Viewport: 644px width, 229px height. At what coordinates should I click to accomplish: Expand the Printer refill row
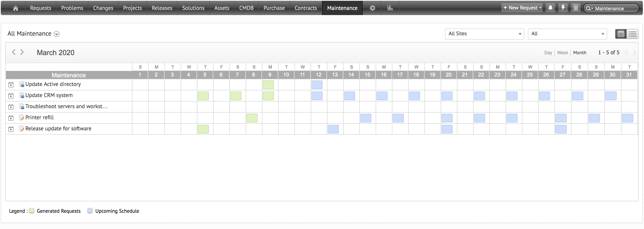[11, 118]
